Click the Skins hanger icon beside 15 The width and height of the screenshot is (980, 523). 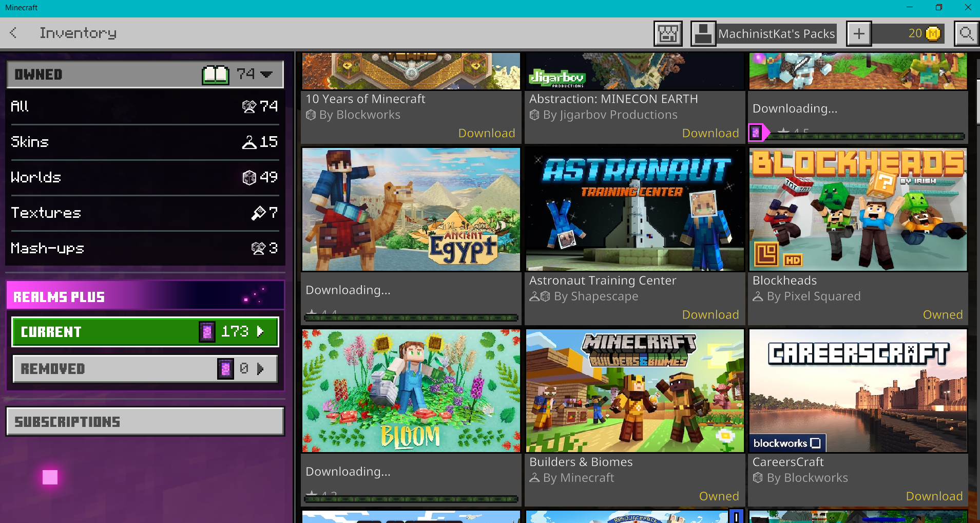(x=249, y=142)
